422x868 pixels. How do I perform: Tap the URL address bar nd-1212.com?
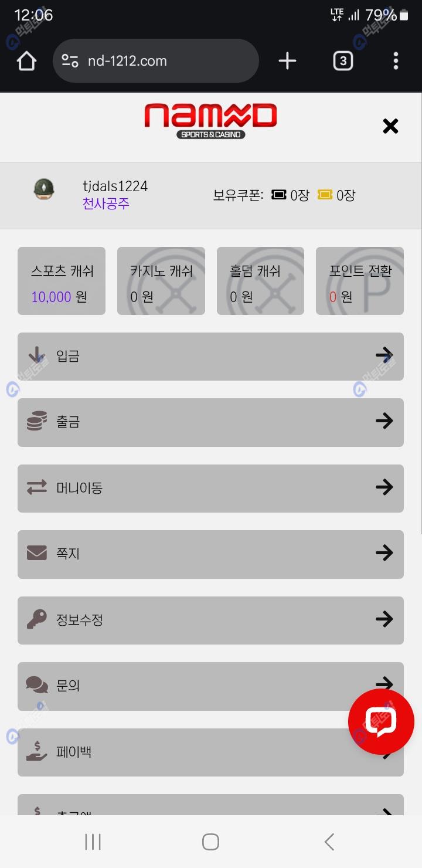pos(155,61)
